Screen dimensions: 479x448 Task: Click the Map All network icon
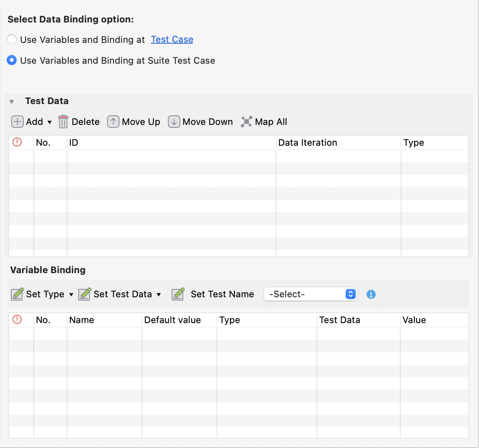247,122
